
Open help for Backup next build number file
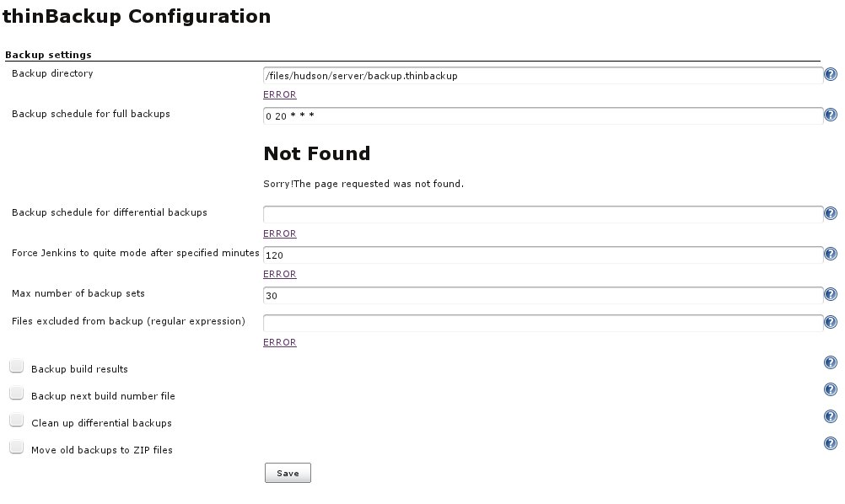pyautogui.click(x=830, y=389)
